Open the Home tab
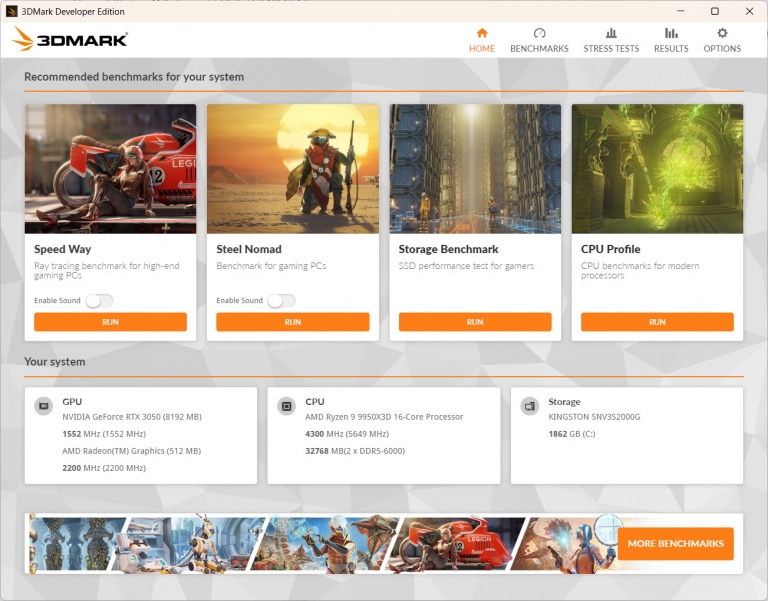The height and width of the screenshot is (601, 768). pyautogui.click(x=481, y=40)
